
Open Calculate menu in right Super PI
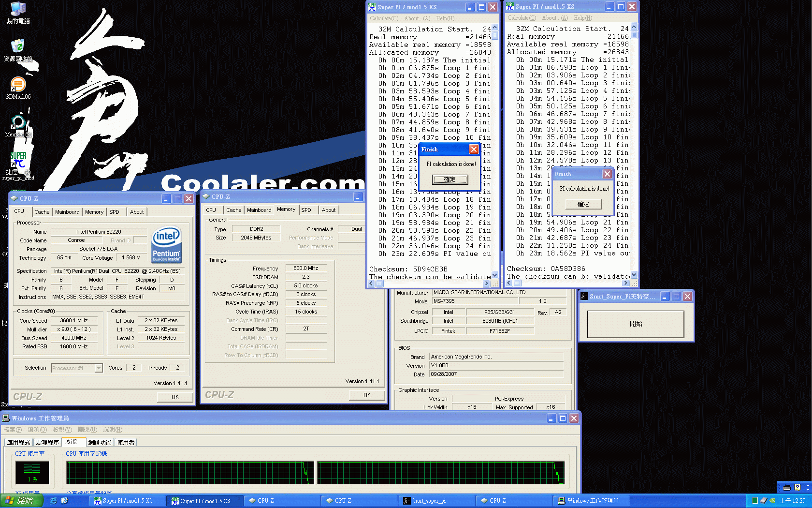click(522, 18)
